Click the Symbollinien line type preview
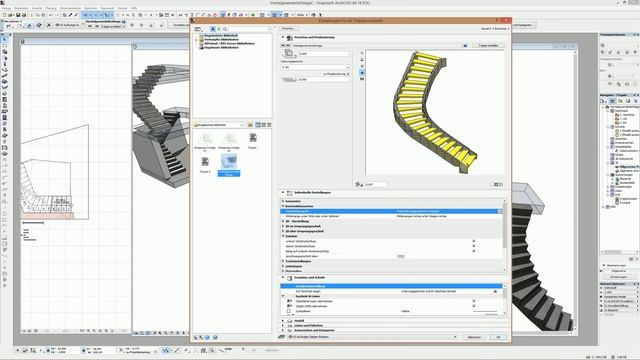 485,311
